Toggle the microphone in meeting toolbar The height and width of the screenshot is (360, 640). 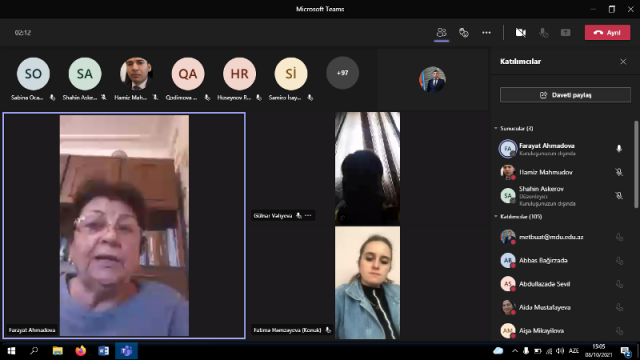coord(543,33)
